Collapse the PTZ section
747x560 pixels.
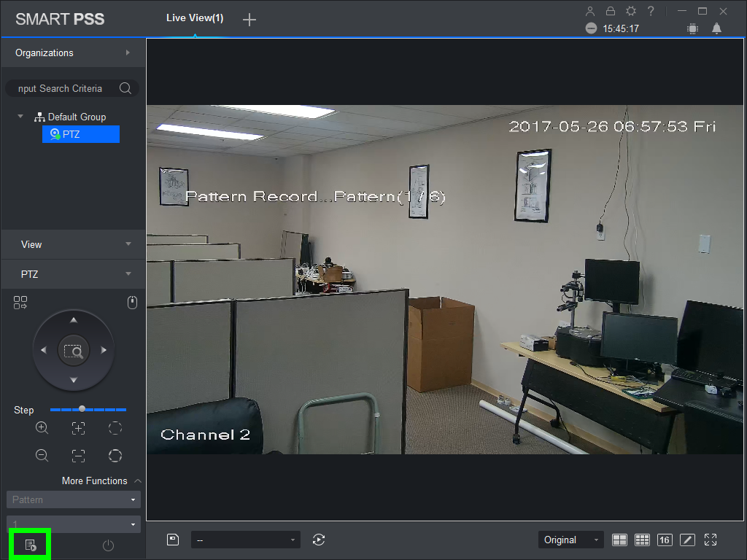pos(128,274)
